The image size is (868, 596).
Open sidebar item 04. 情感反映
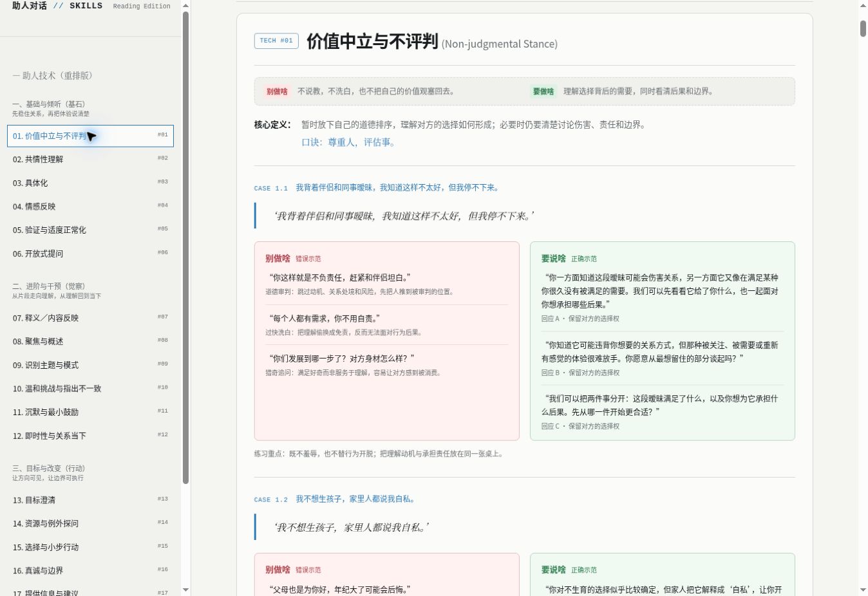(90, 207)
